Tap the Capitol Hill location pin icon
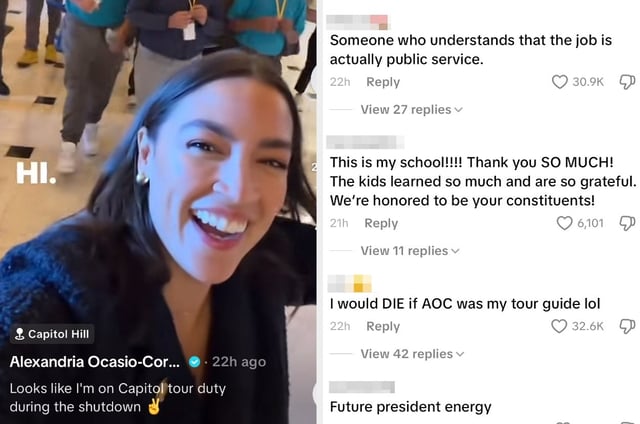This screenshot has width=640, height=424. pyautogui.click(x=19, y=334)
